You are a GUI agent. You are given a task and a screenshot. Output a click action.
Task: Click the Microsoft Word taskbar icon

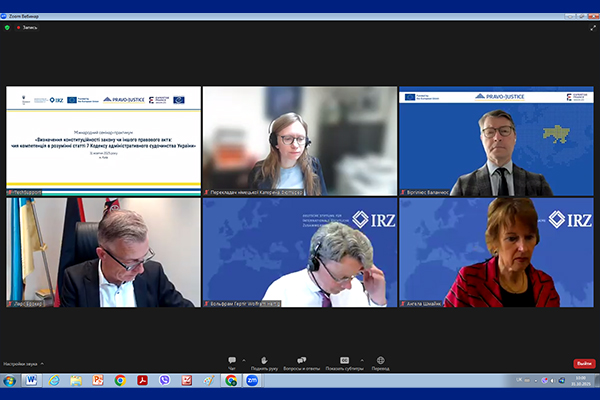tap(31, 380)
